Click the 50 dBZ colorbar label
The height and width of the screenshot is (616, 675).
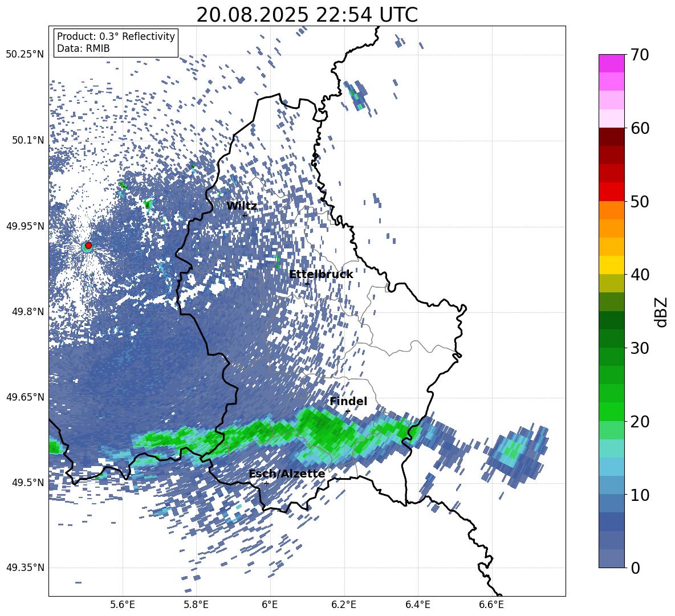(x=640, y=201)
